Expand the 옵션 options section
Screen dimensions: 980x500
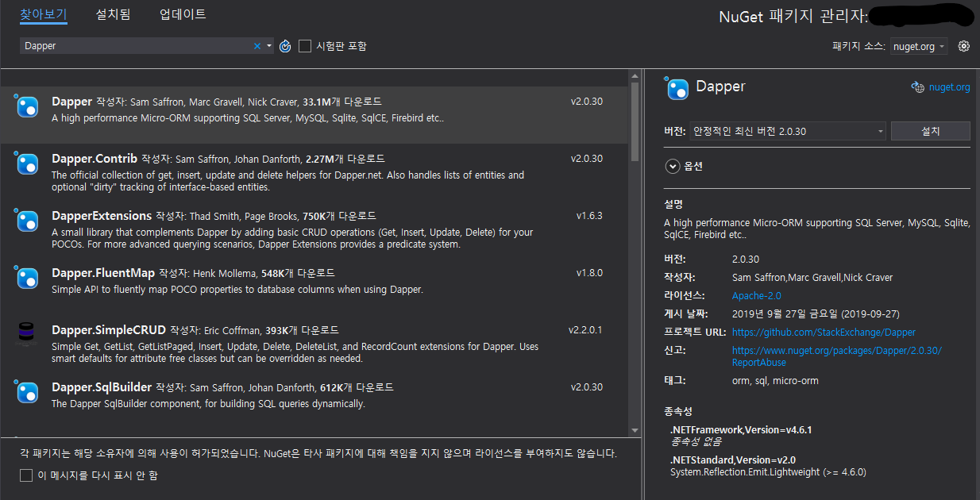(673, 166)
